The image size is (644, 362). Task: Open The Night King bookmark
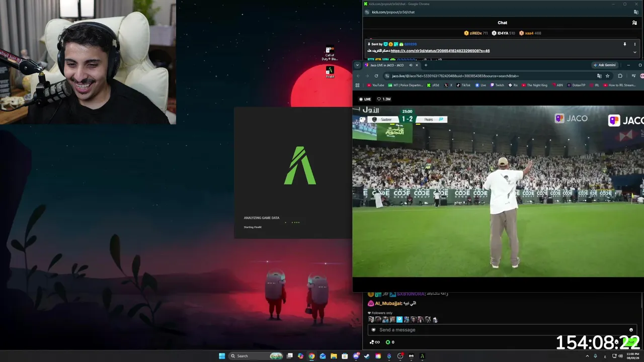[534, 85]
